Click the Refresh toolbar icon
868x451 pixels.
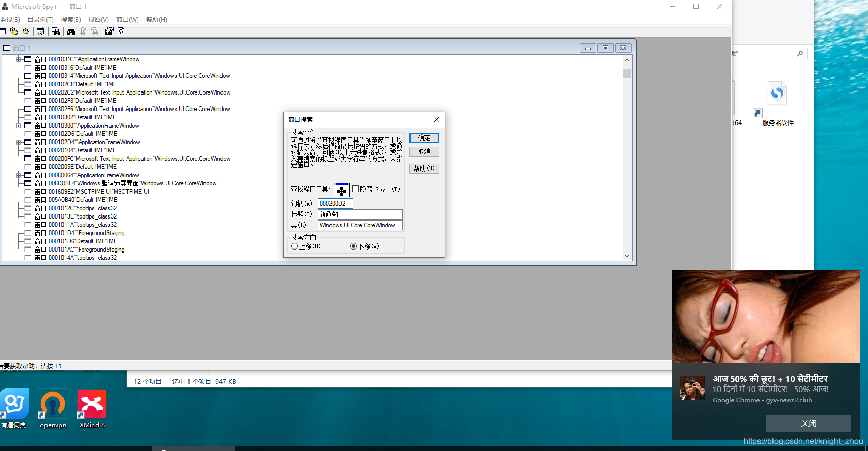point(121,32)
